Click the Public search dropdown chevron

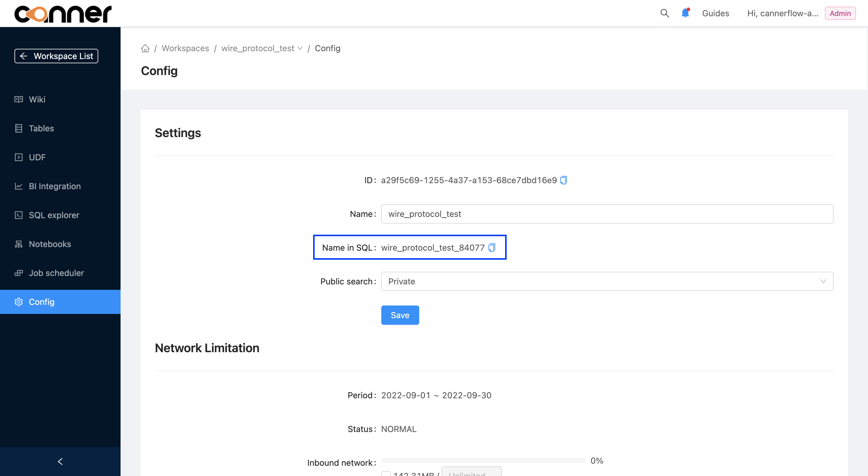(823, 281)
